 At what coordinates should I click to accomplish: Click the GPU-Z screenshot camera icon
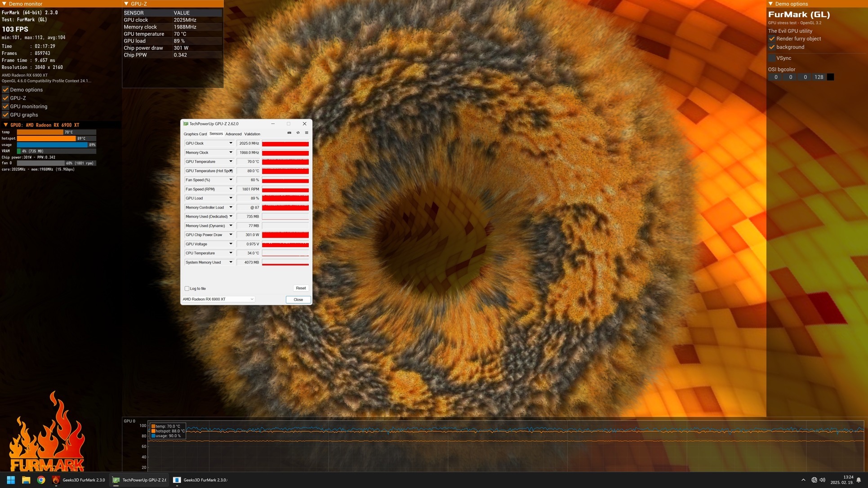tap(289, 133)
